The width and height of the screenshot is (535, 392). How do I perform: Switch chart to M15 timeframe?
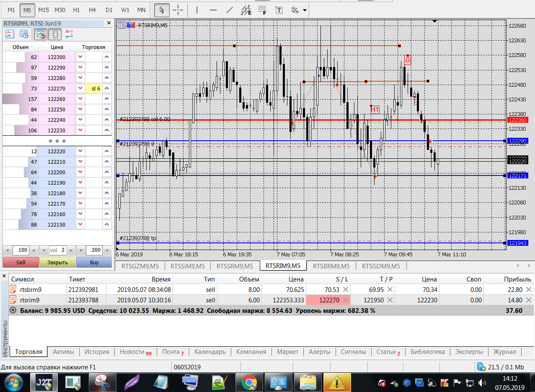[x=43, y=10]
